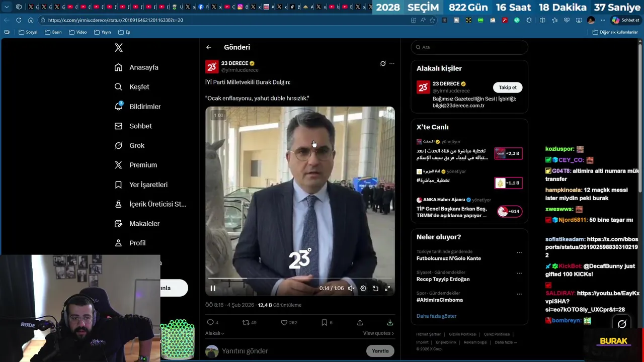Open Yer İşaretleri bookmarks

(141, 185)
